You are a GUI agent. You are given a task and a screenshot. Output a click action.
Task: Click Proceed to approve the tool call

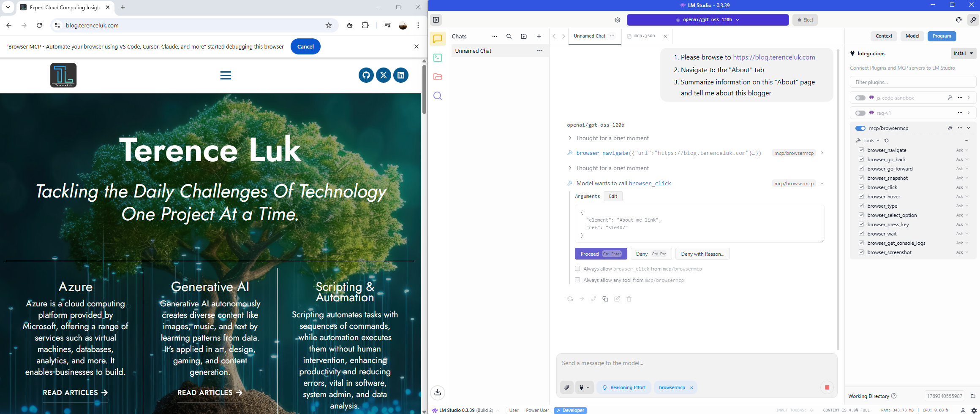click(x=600, y=254)
